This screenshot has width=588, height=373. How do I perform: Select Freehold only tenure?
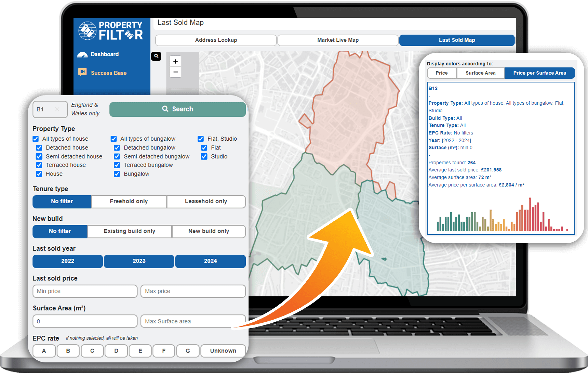click(x=129, y=202)
